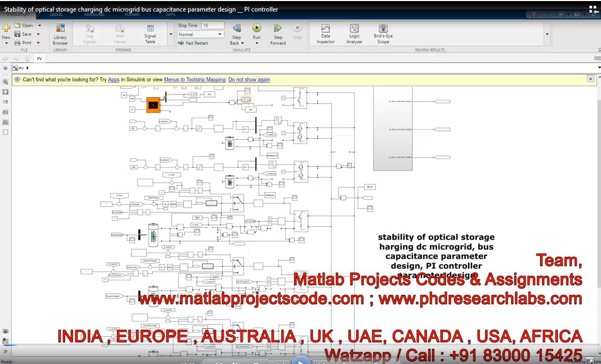The height and width of the screenshot is (364, 601).
Task: Collapse the toolstrip with the minimize arrow
Action: (599, 50)
